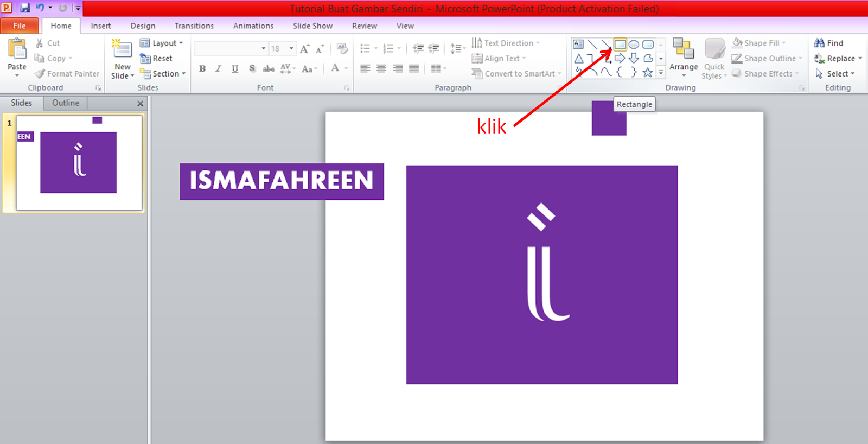Image resolution: width=868 pixels, height=444 pixels.
Task: Toggle Text Shadow formatting
Action: tap(252, 68)
